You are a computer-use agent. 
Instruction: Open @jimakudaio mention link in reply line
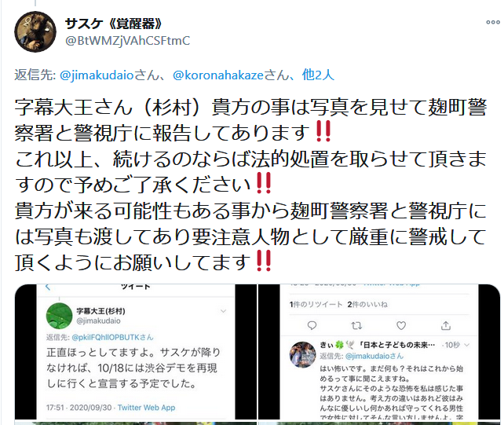click(97, 75)
